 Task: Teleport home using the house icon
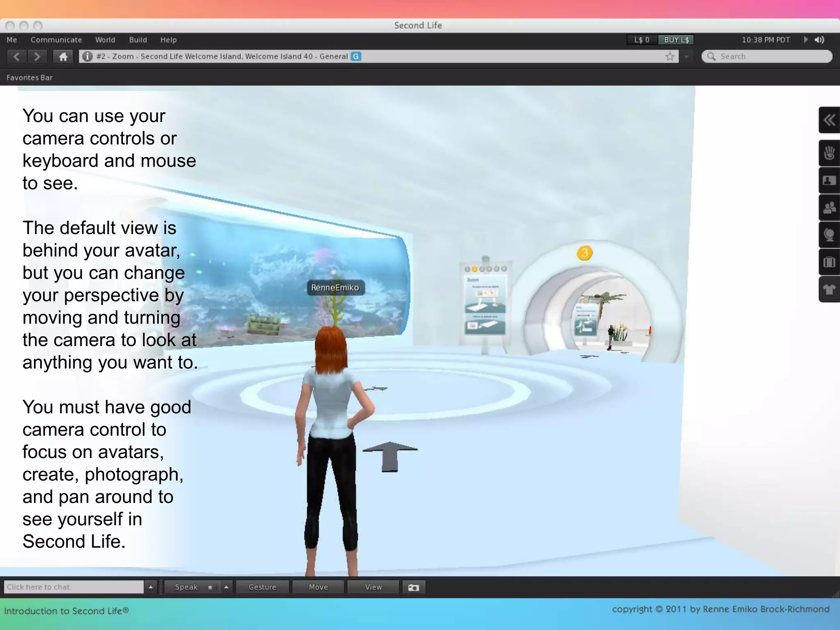point(63,57)
